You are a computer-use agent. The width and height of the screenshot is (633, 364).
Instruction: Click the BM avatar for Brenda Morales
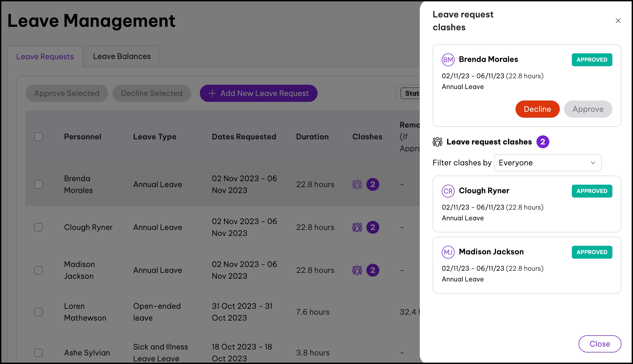click(448, 60)
